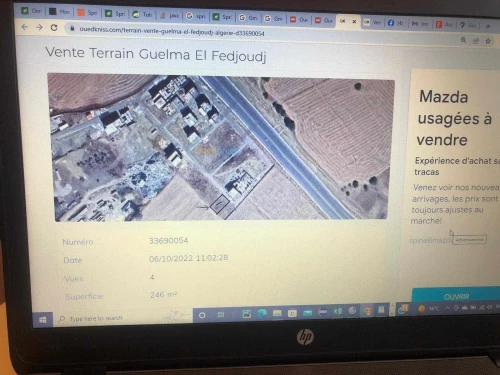
Task: Open the zoom magnifier icon in address bar
Action: 464,40
